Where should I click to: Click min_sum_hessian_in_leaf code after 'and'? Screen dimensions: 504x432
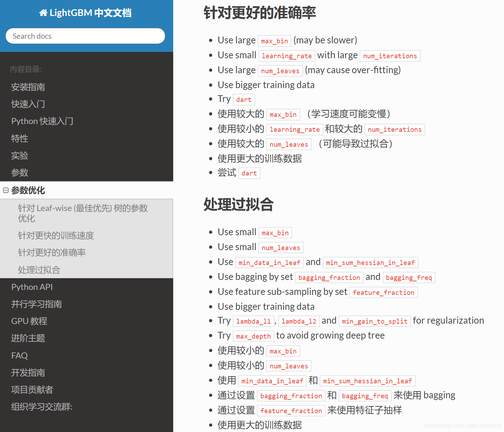click(x=371, y=263)
